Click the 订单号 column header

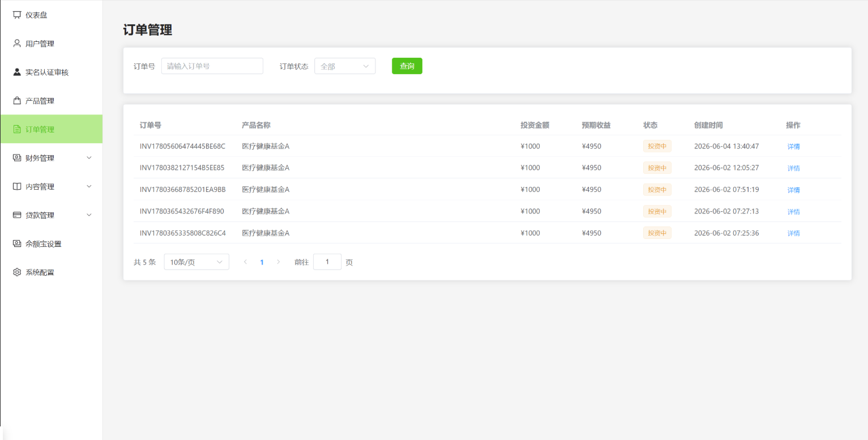click(x=151, y=125)
